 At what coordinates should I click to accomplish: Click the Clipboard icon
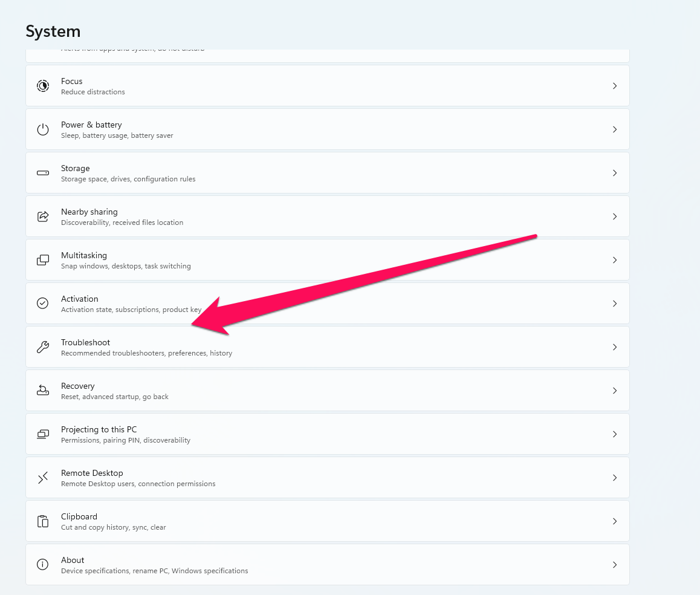(43, 521)
